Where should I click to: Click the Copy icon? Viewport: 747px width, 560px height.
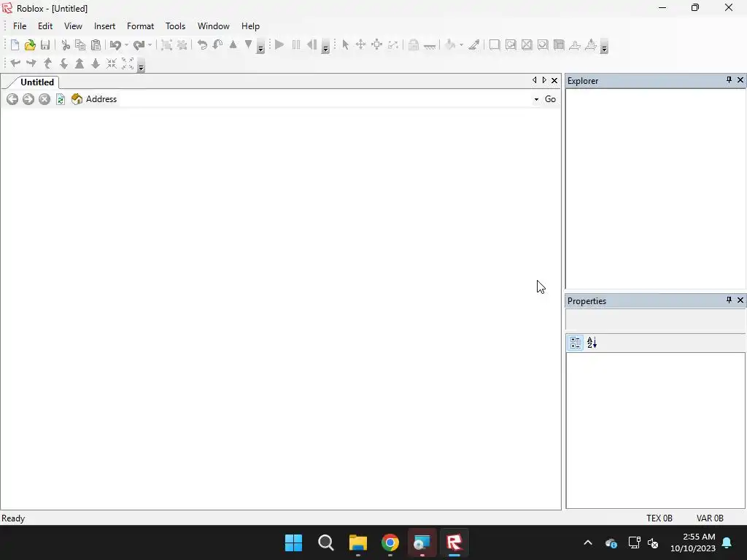(x=80, y=44)
